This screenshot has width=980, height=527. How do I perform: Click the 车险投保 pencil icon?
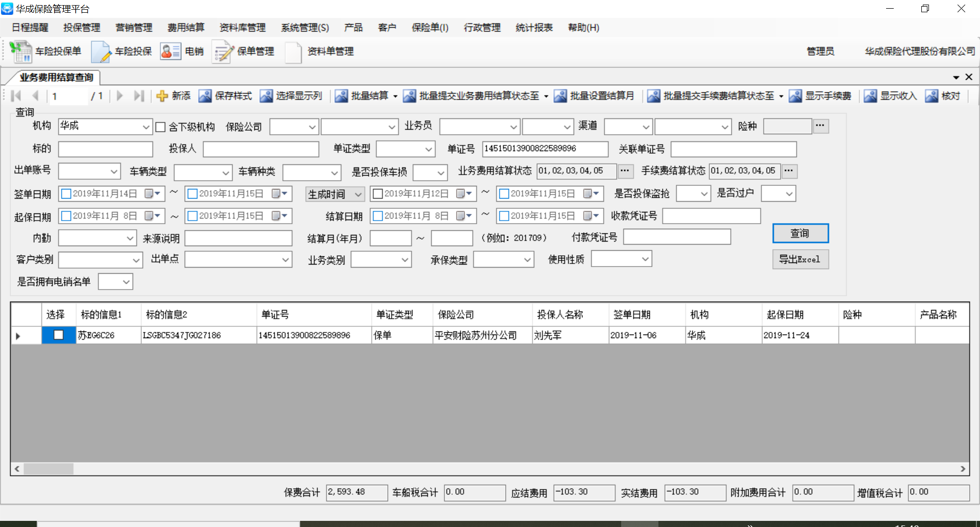click(x=101, y=52)
